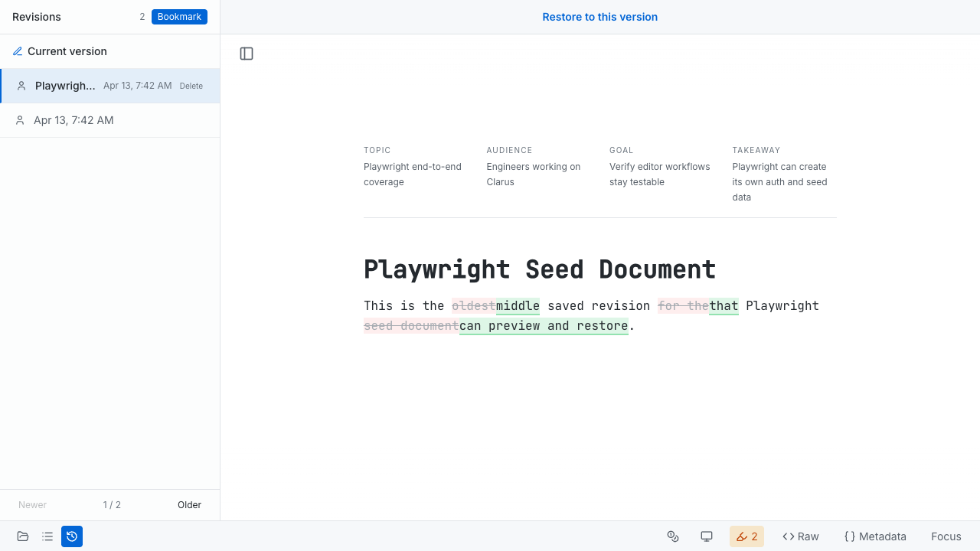This screenshot has width=980, height=551.
Task: Click the linked circles icon in status bar
Action: pyautogui.click(x=673, y=536)
